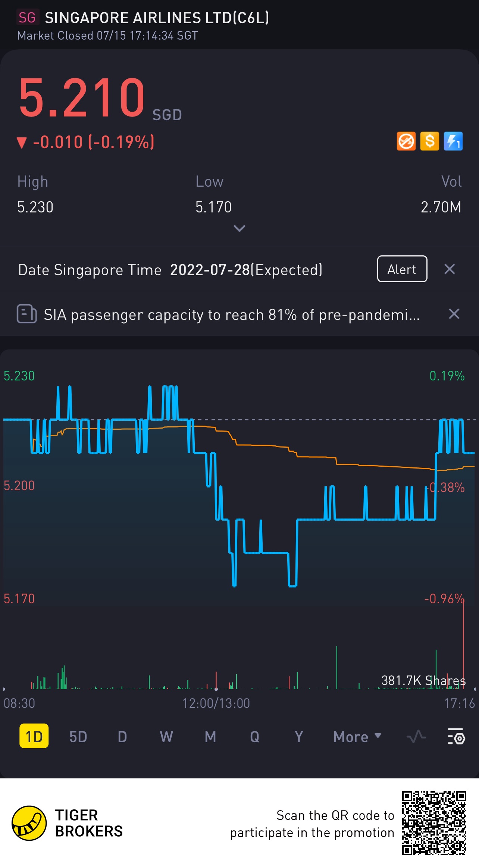The width and height of the screenshot is (479, 868).
Task: Tap the red down-triangle change indicator
Action: click(x=22, y=142)
